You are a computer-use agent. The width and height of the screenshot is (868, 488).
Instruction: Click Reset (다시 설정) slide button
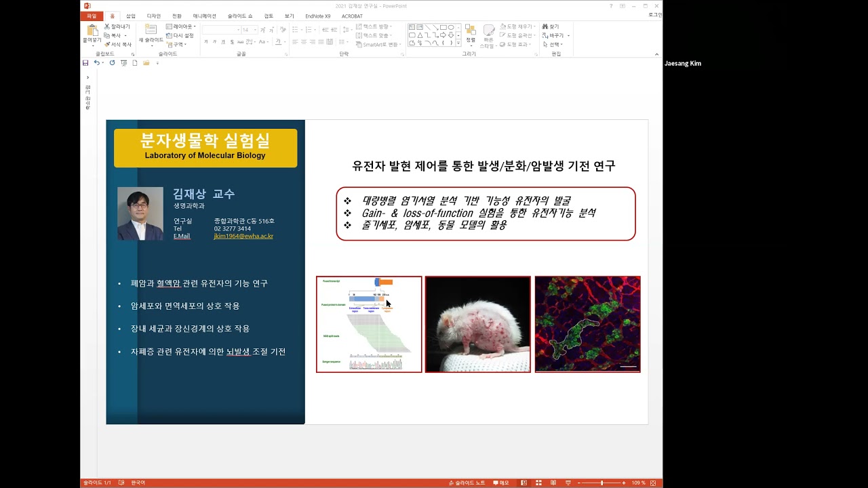[180, 35]
